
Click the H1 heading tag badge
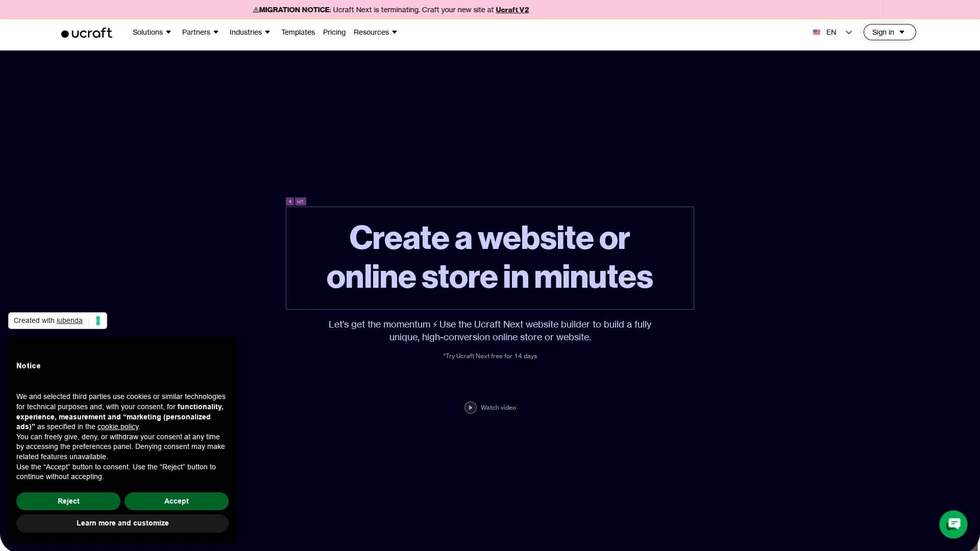coord(301,202)
